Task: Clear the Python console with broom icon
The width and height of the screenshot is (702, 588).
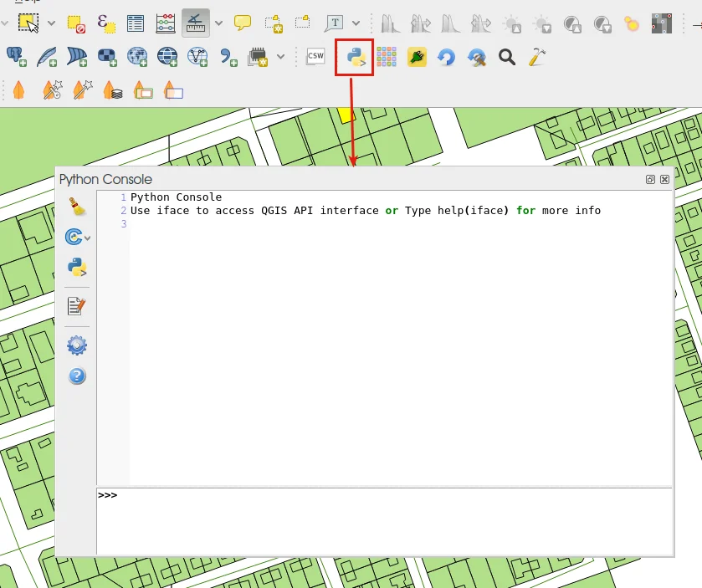Action: coord(77,207)
